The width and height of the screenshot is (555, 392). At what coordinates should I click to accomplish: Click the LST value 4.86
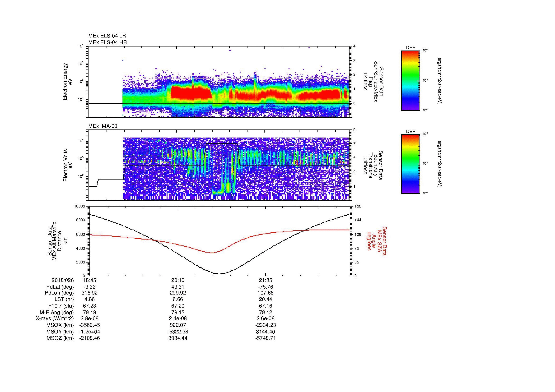point(89,300)
